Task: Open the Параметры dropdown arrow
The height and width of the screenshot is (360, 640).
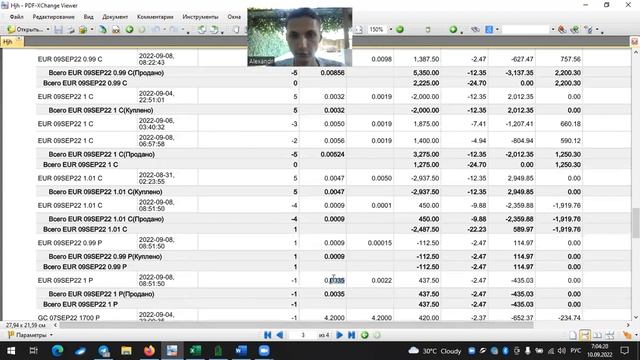Action: pyautogui.click(x=51, y=335)
